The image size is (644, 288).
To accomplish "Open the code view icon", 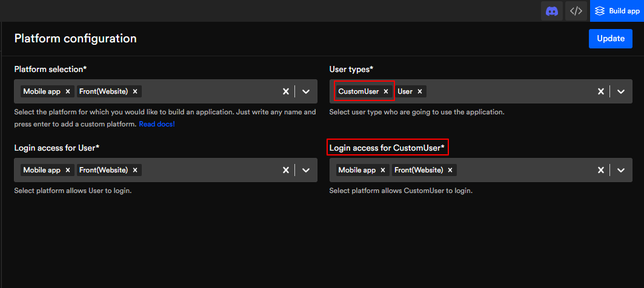I will pyautogui.click(x=576, y=11).
